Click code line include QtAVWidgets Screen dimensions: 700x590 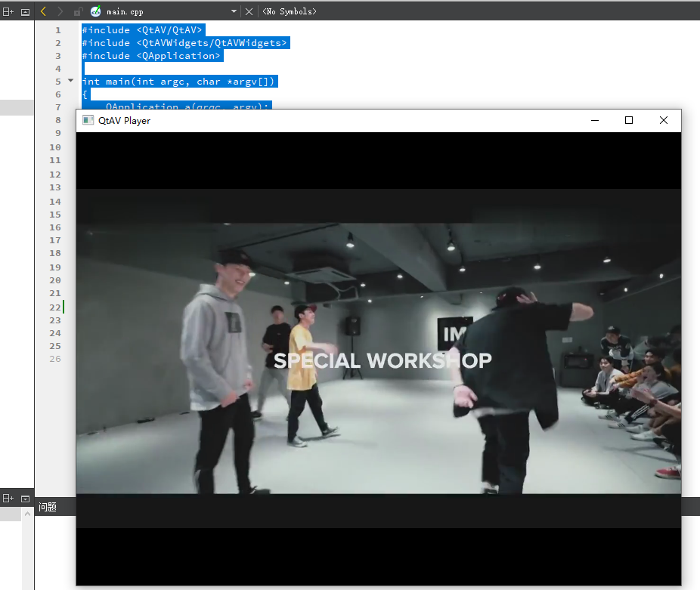185,43
